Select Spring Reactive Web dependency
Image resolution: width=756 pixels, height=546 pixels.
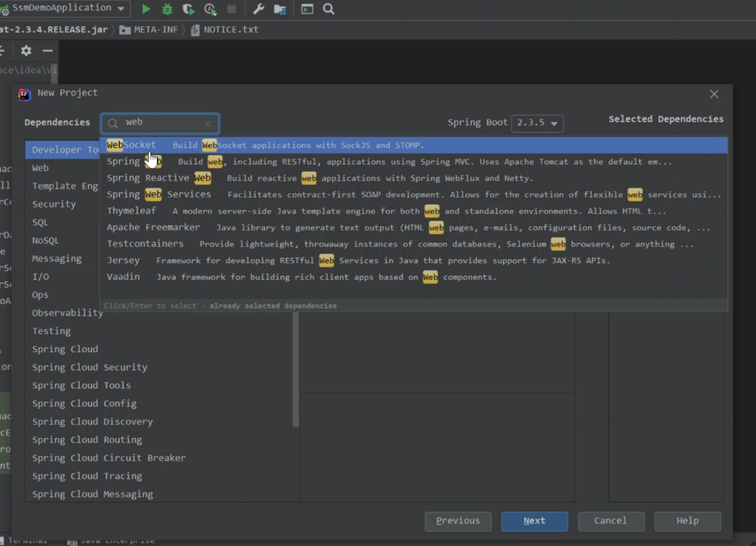[413, 178]
